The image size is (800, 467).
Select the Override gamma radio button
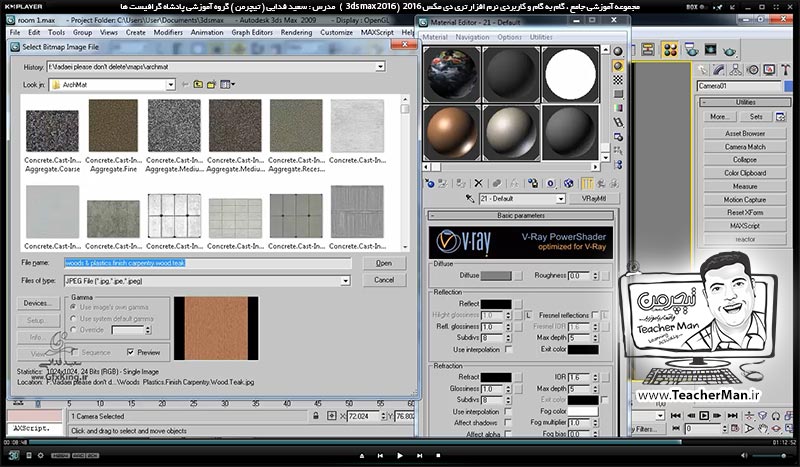tap(73, 330)
